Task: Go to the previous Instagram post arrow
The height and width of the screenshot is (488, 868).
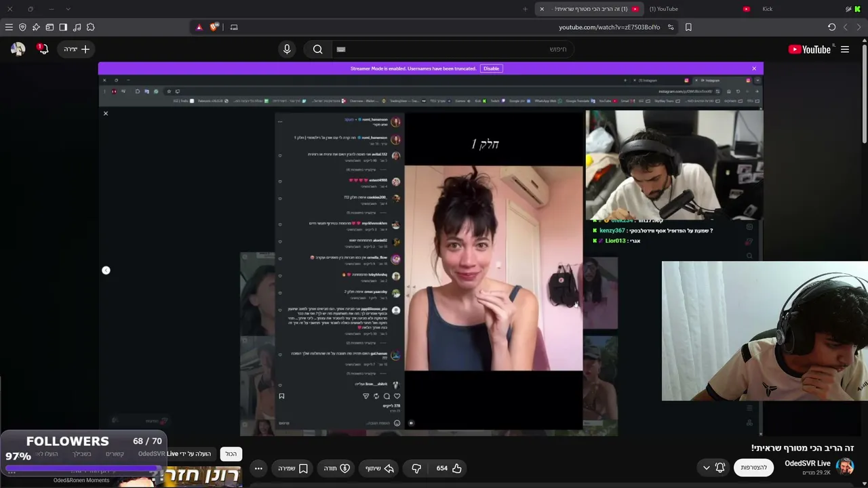Action: pos(106,270)
